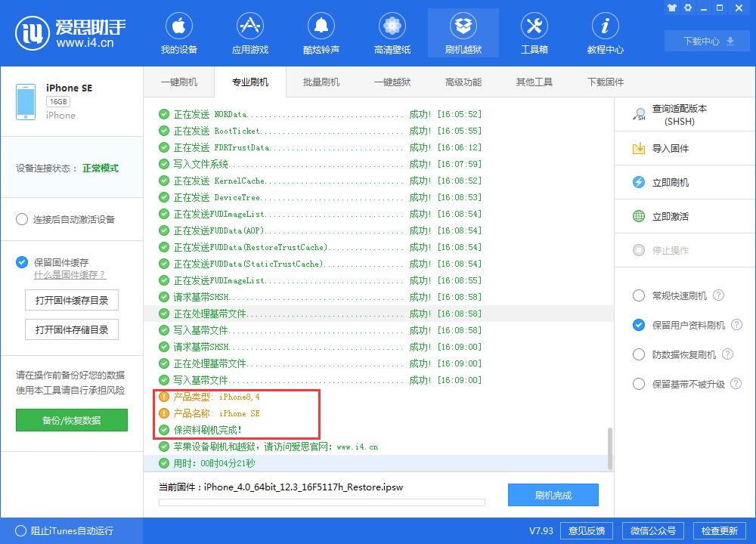Click green check beside 写入文件系统
This screenshot has height=544, width=756.
[x=164, y=164]
